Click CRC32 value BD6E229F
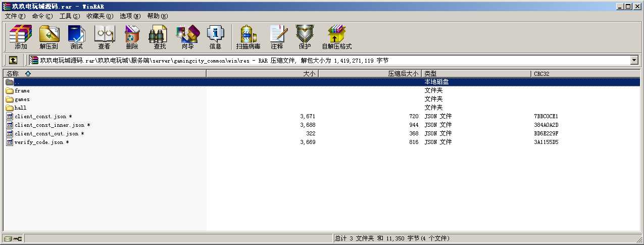 tap(546, 134)
